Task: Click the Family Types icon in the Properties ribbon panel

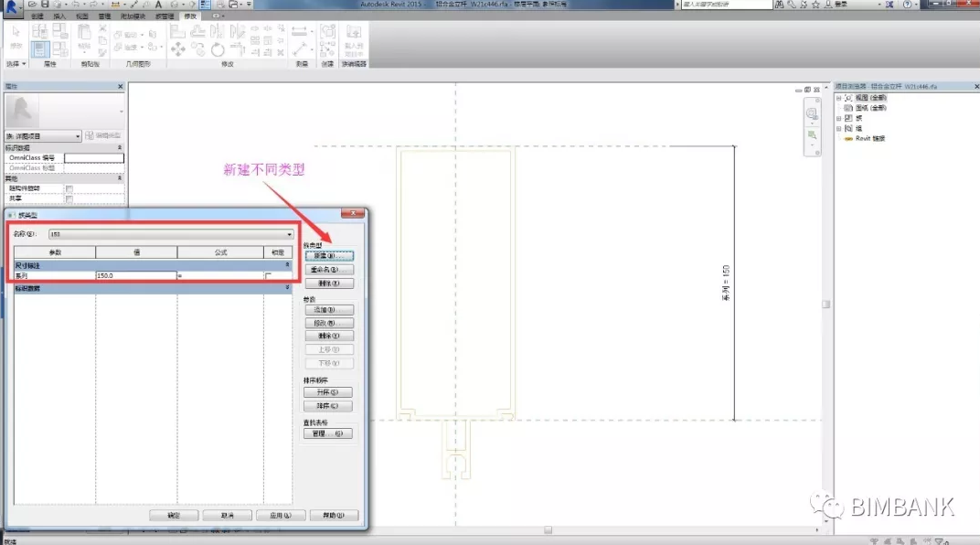Action: [x=60, y=48]
